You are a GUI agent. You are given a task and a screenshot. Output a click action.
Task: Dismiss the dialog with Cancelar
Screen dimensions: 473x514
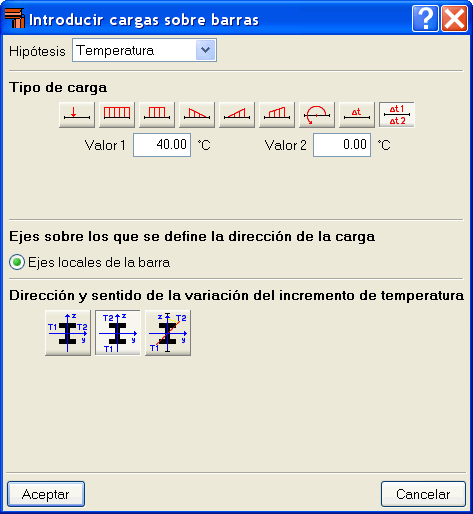423,494
